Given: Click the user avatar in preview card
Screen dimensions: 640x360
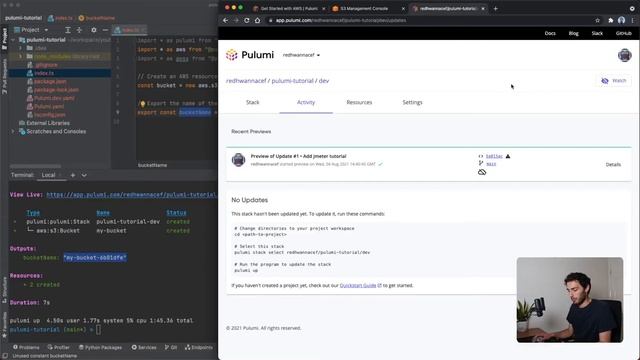Looking at the screenshot, I should click(238, 160).
